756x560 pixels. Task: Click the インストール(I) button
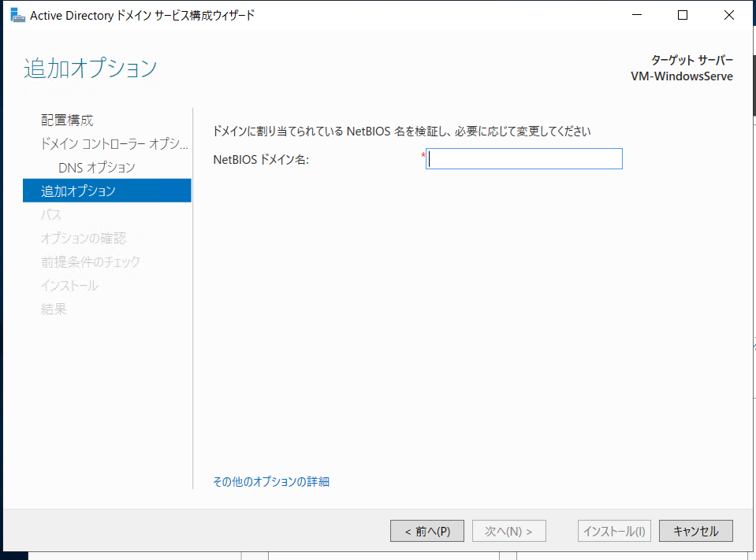click(x=614, y=530)
